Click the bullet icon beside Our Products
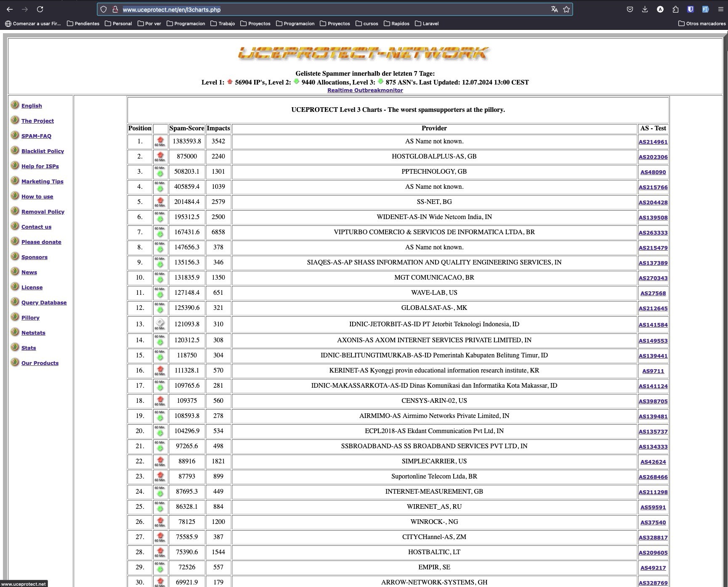728x587 pixels. [x=15, y=362]
